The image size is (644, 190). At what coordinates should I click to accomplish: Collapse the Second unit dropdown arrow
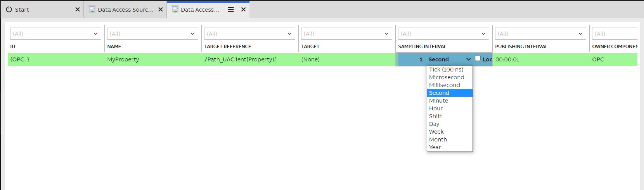[468, 59]
